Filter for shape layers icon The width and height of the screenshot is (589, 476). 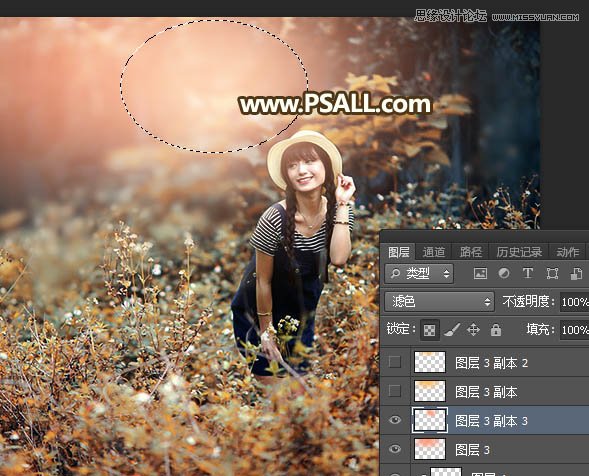552,274
